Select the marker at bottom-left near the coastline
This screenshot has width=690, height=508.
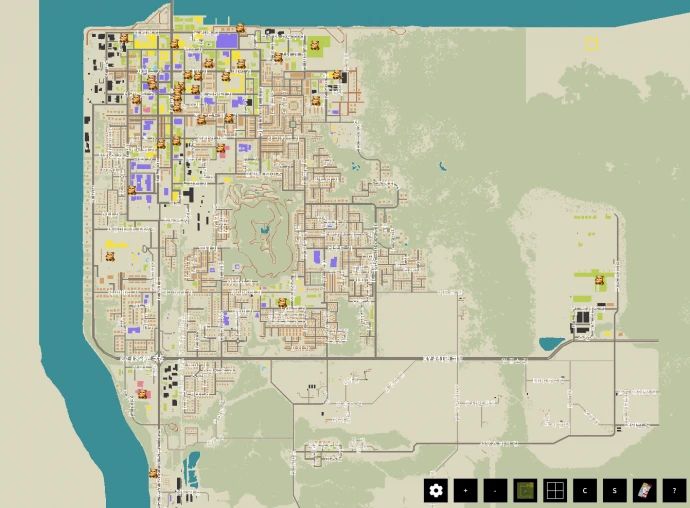[x=154, y=473]
